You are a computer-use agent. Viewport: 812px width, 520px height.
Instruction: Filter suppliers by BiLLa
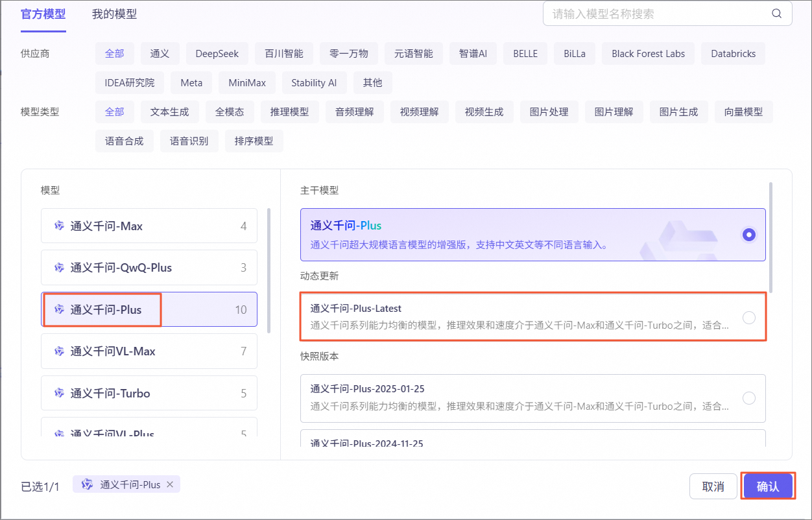pyautogui.click(x=575, y=54)
